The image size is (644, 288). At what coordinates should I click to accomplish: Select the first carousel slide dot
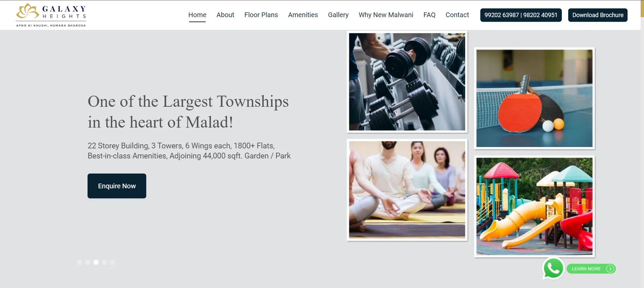79,262
